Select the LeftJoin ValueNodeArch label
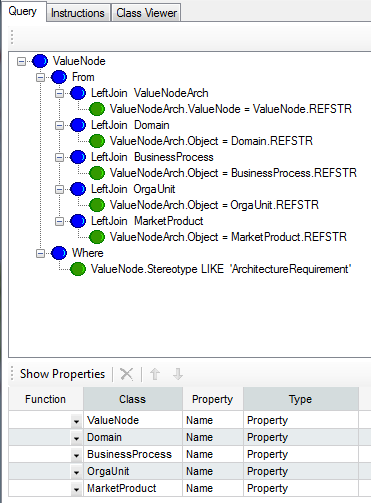371x503 pixels. tap(150, 93)
